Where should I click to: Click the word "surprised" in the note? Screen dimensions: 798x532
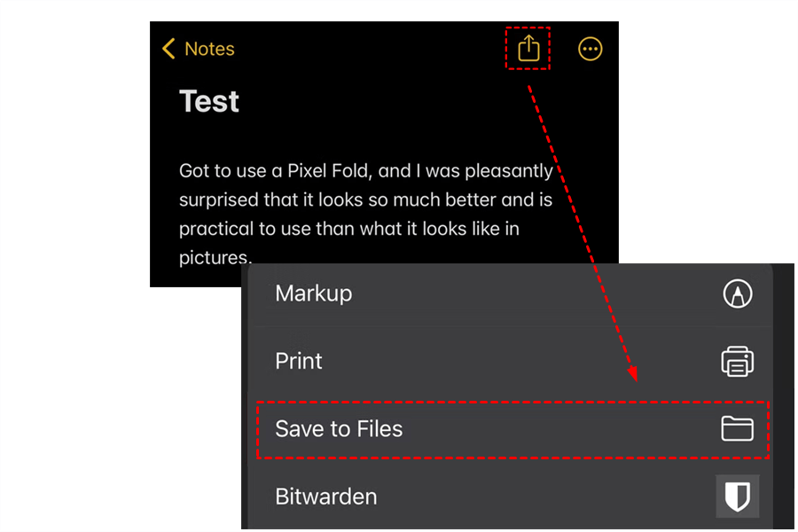pos(219,199)
